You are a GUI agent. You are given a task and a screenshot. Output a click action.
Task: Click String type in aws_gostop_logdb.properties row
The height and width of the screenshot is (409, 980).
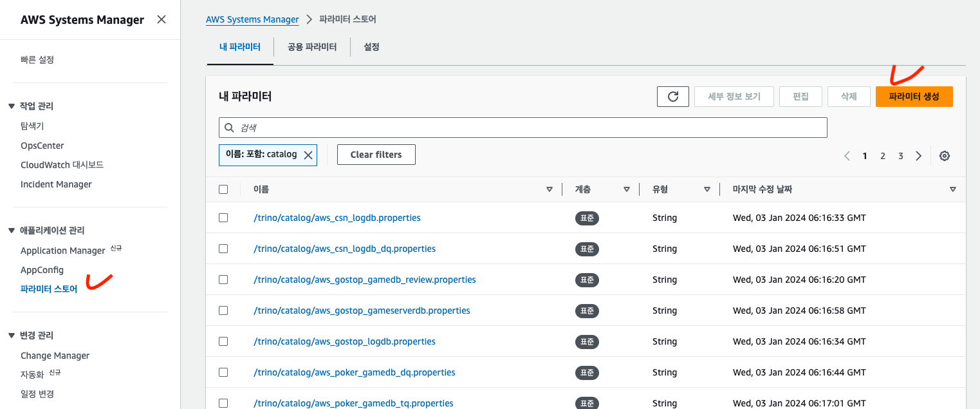(x=665, y=341)
